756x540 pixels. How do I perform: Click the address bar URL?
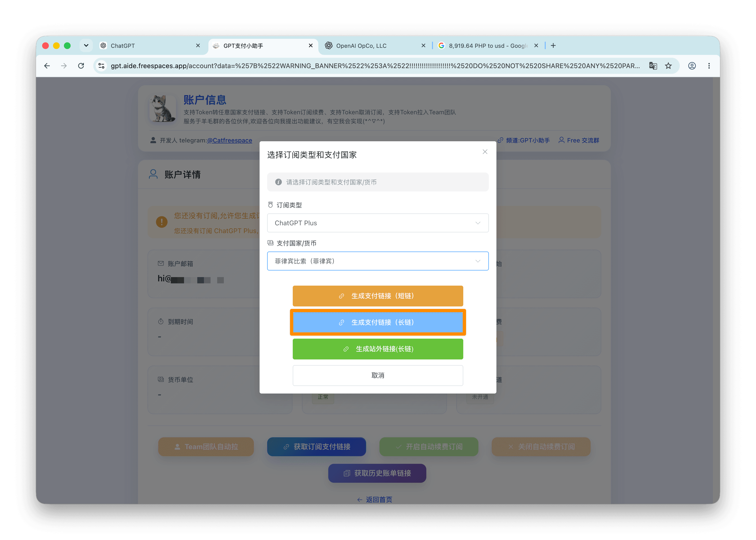coord(375,66)
